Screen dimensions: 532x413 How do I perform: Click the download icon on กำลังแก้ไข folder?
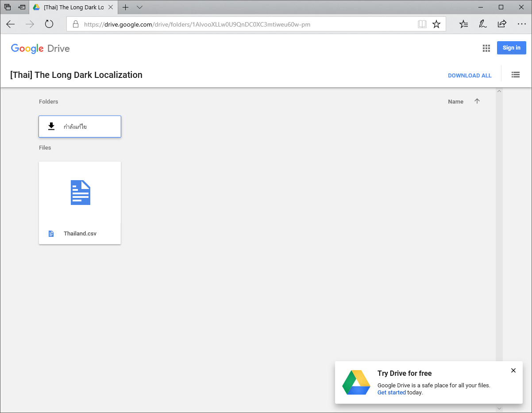pyautogui.click(x=51, y=127)
